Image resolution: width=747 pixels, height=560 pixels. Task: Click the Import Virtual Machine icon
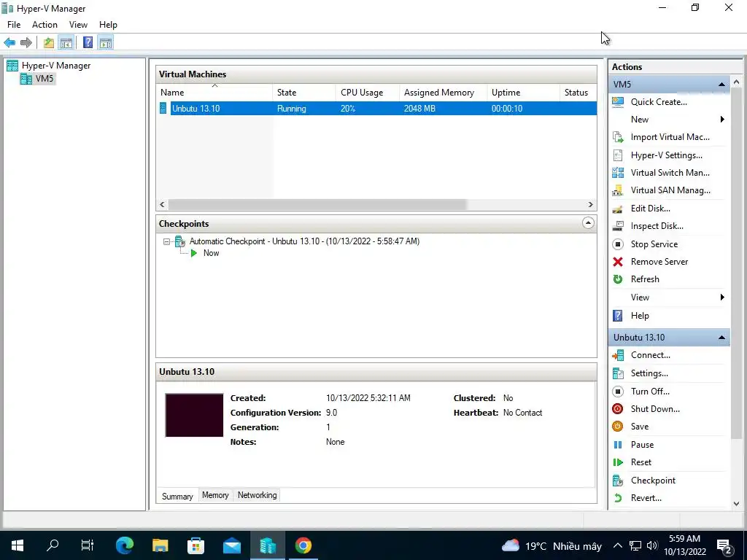(x=618, y=137)
